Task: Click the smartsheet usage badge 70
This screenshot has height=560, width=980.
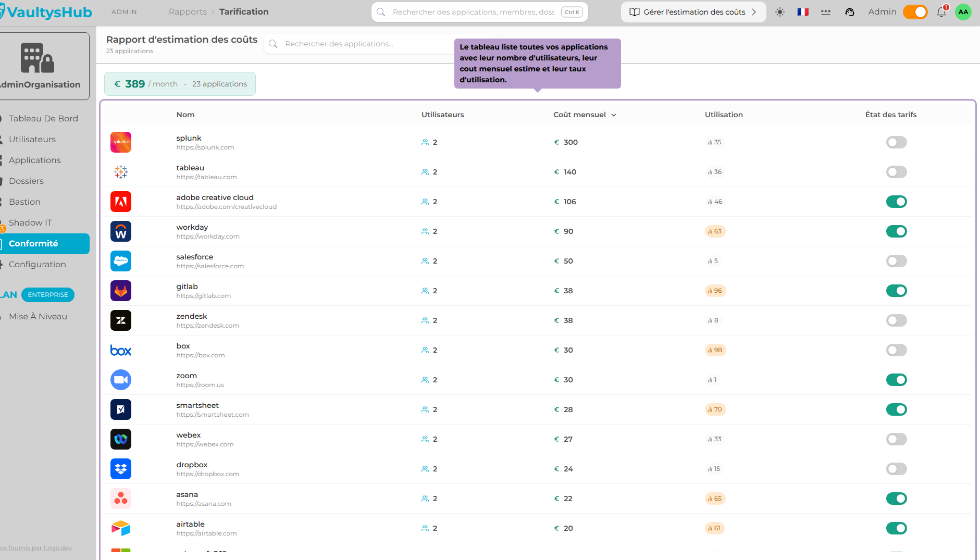Action: pyautogui.click(x=715, y=409)
